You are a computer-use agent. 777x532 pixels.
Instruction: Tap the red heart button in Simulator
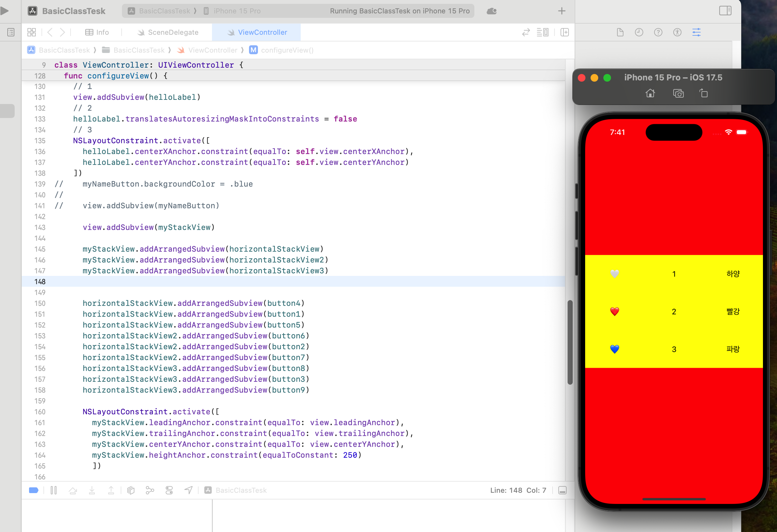tap(615, 312)
